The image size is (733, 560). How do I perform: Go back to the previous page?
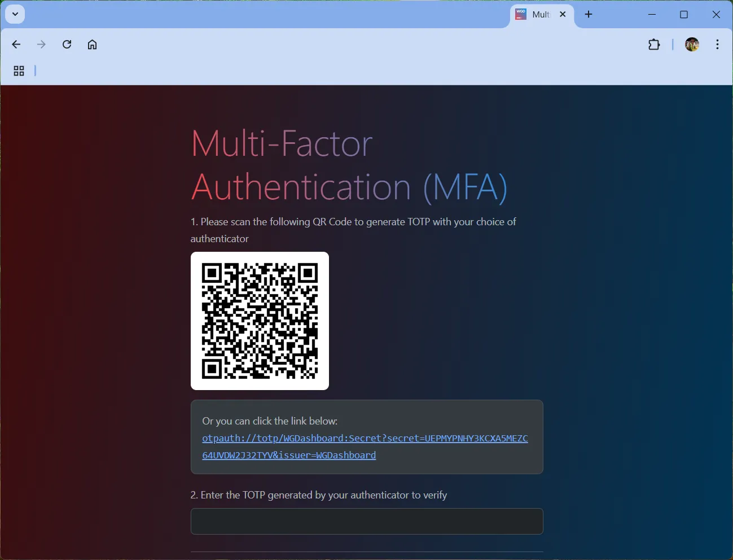pyautogui.click(x=16, y=45)
